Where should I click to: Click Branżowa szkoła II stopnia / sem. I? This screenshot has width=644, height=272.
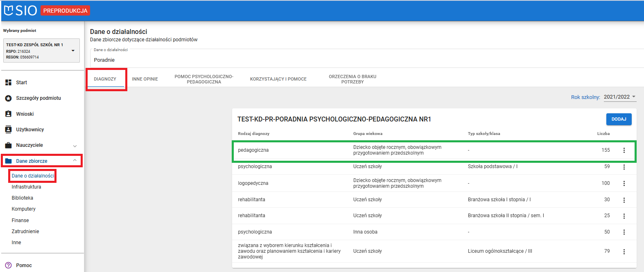pos(506,216)
